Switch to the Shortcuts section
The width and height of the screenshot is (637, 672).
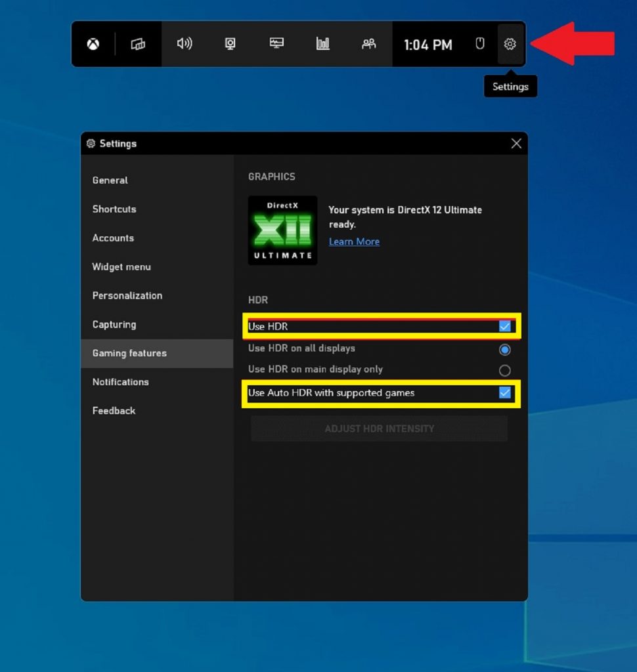(x=114, y=209)
